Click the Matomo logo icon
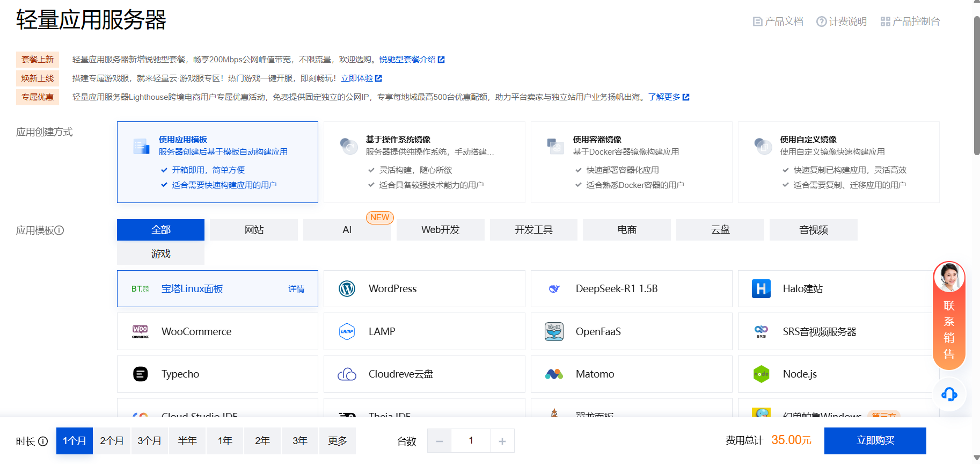 coord(554,374)
